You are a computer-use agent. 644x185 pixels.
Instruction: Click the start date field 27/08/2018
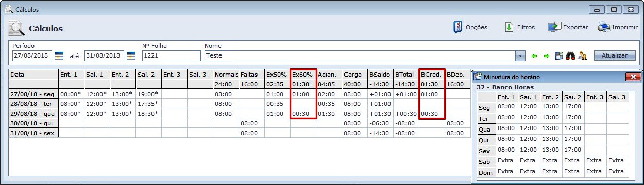click(x=32, y=55)
